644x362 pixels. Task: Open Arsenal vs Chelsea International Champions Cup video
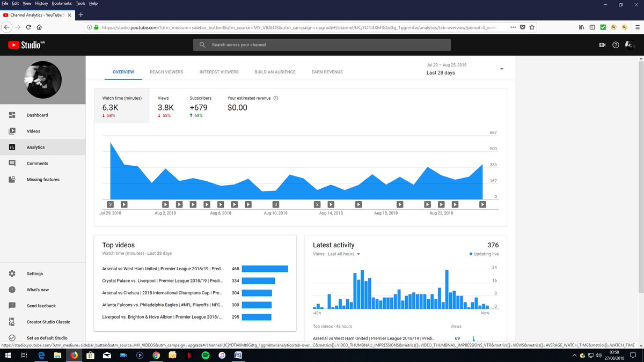click(163, 293)
